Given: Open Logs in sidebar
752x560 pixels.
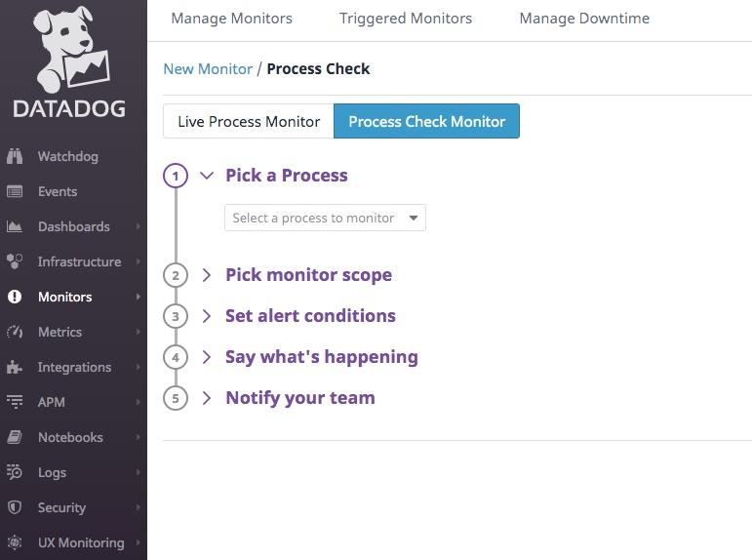Looking at the screenshot, I should click(53, 472).
